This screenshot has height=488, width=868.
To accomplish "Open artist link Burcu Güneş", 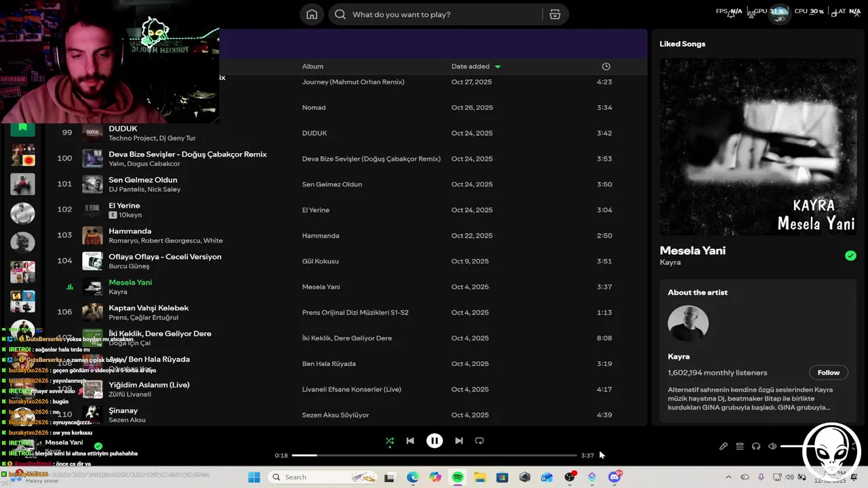I will 129,266.
